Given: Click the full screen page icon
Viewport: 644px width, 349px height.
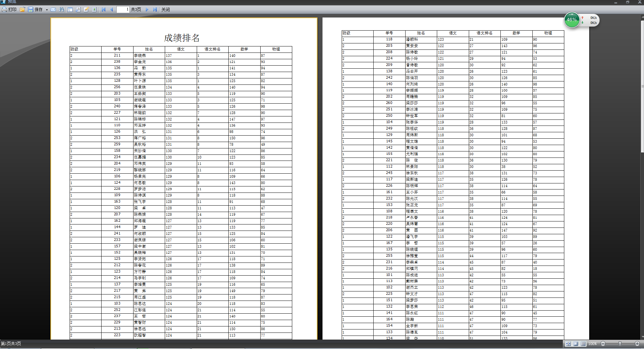Looking at the screenshot, I should click(x=94, y=9).
